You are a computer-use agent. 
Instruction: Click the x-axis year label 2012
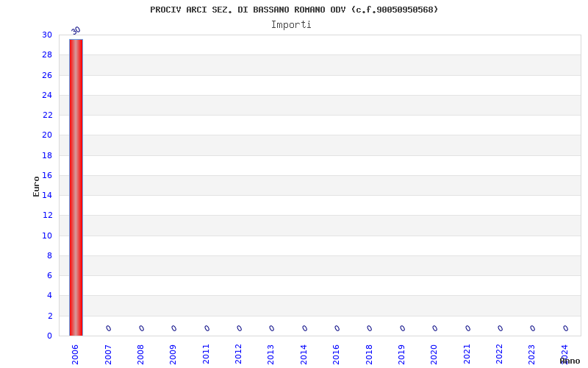coord(238,355)
